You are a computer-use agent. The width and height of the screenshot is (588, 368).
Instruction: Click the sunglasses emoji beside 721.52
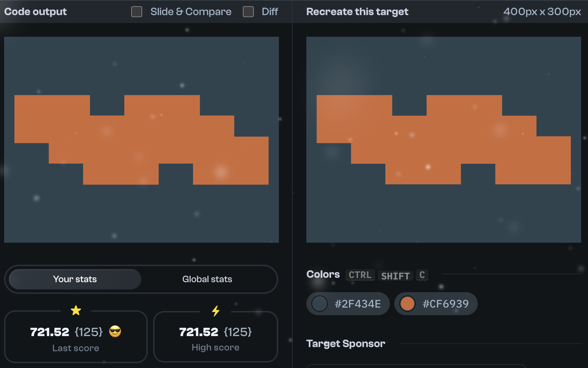[x=115, y=332]
